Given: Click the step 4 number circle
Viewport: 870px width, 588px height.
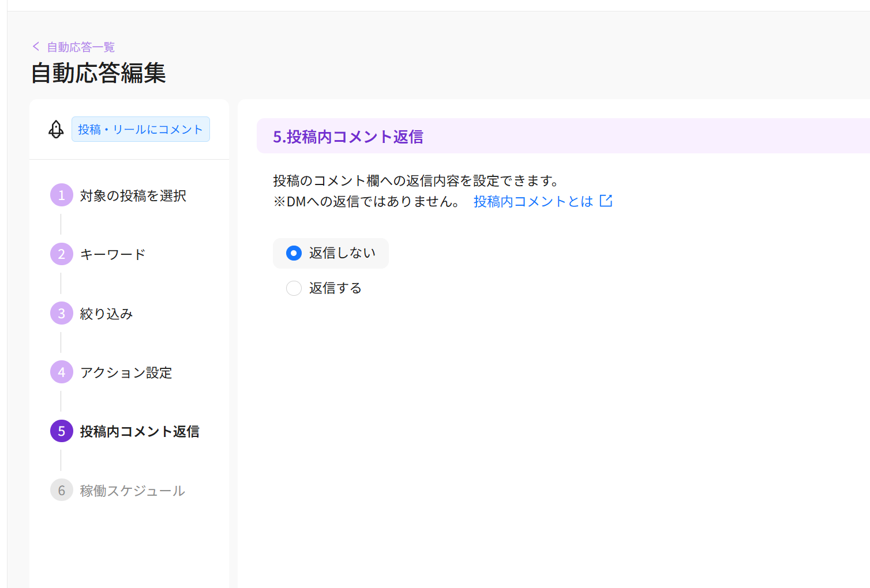Looking at the screenshot, I should (62, 372).
